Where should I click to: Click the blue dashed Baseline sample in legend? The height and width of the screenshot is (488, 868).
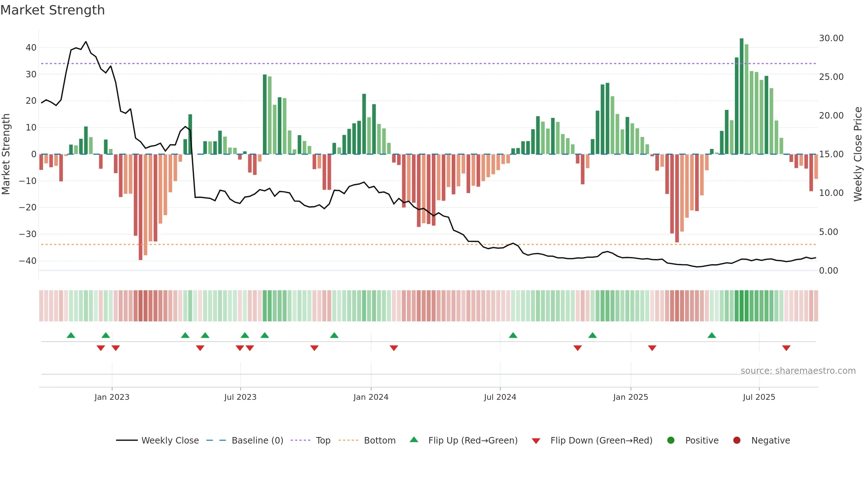[x=216, y=440]
